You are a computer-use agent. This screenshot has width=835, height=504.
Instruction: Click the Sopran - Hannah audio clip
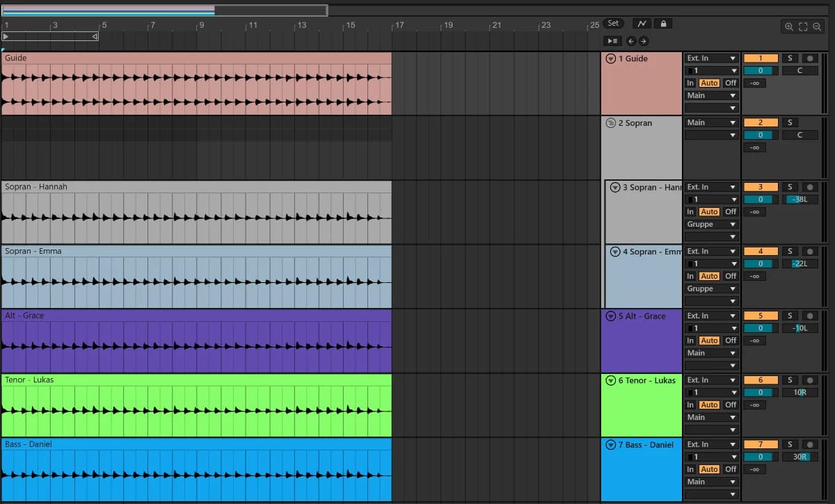196,213
